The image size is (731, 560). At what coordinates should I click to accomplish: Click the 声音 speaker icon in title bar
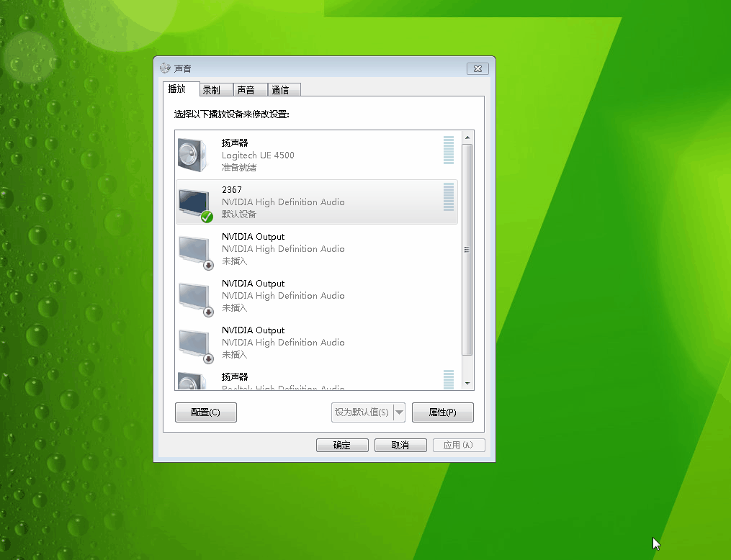(165, 68)
